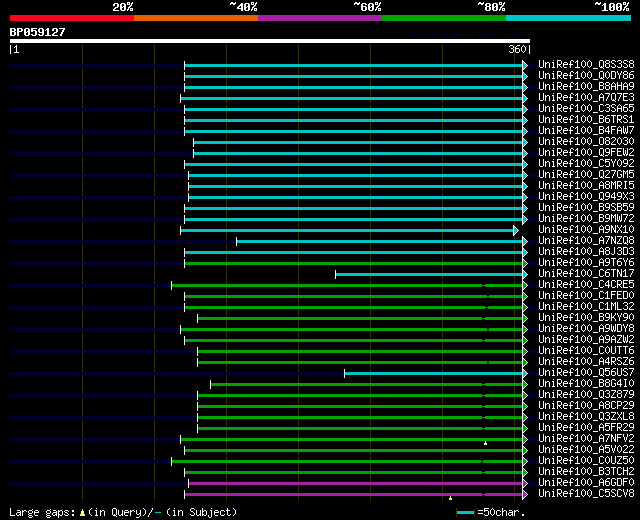Click the orange ~40% identity legend segment
This screenshot has width=640, height=520.
(x=196, y=18)
